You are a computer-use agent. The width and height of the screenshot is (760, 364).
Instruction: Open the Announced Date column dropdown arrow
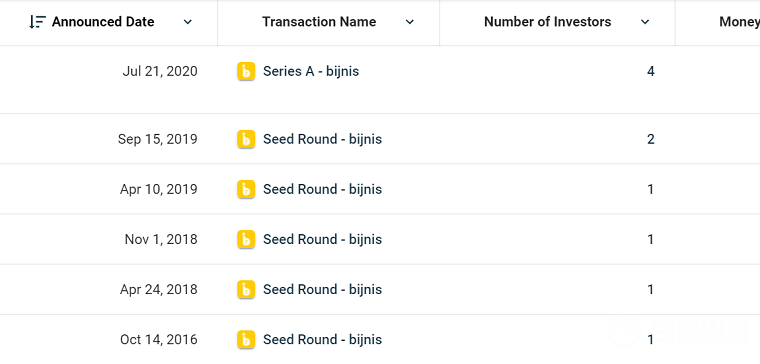coord(188,22)
